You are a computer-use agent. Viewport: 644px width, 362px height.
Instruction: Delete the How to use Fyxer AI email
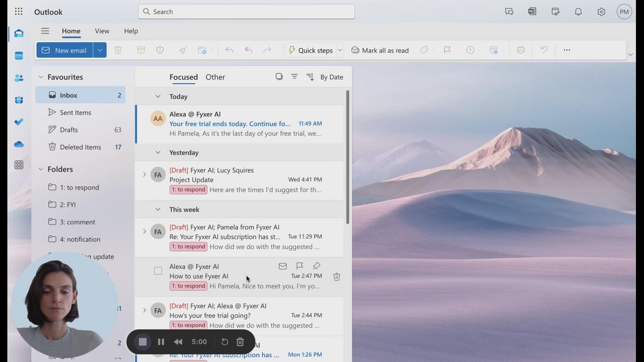click(x=337, y=277)
